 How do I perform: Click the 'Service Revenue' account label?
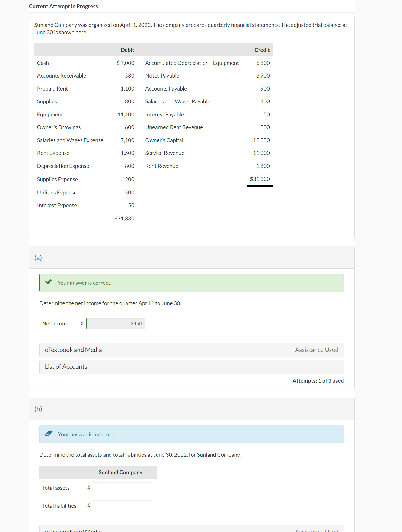(x=165, y=153)
